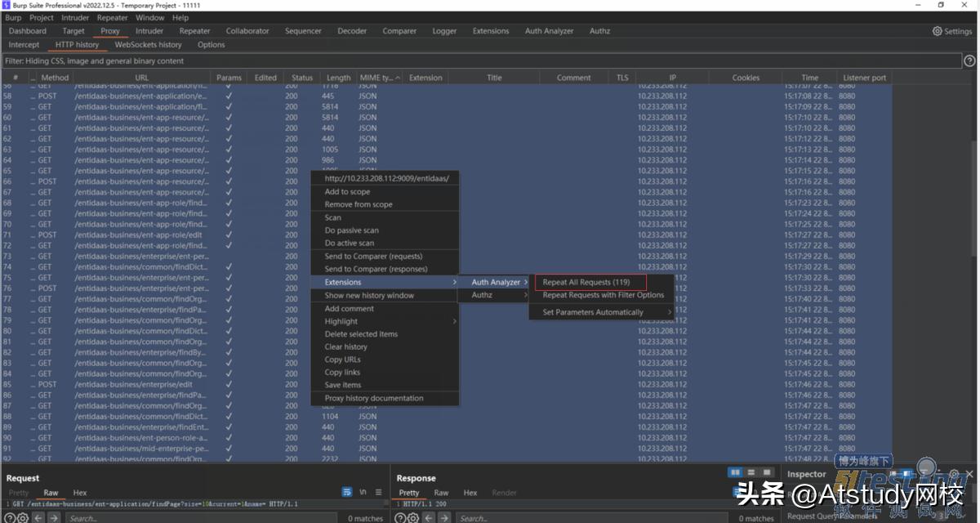Switch to the WebSockets history tab
Viewport: 980px width, 523px height.
[148, 44]
